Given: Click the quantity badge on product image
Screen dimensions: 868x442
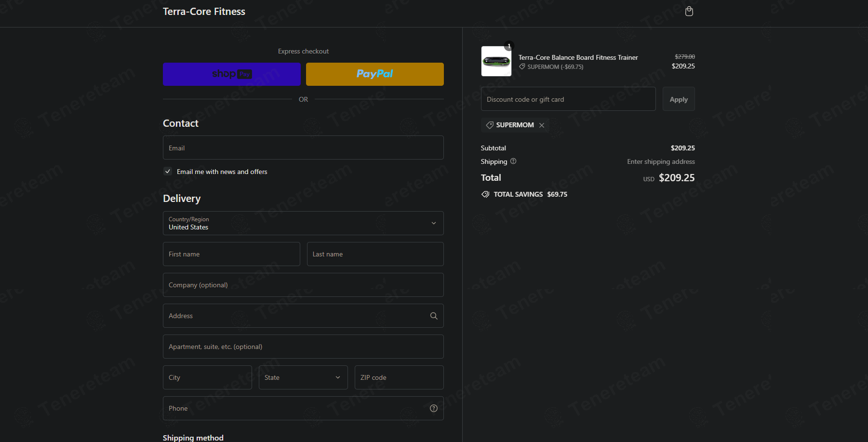Looking at the screenshot, I should [509, 46].
